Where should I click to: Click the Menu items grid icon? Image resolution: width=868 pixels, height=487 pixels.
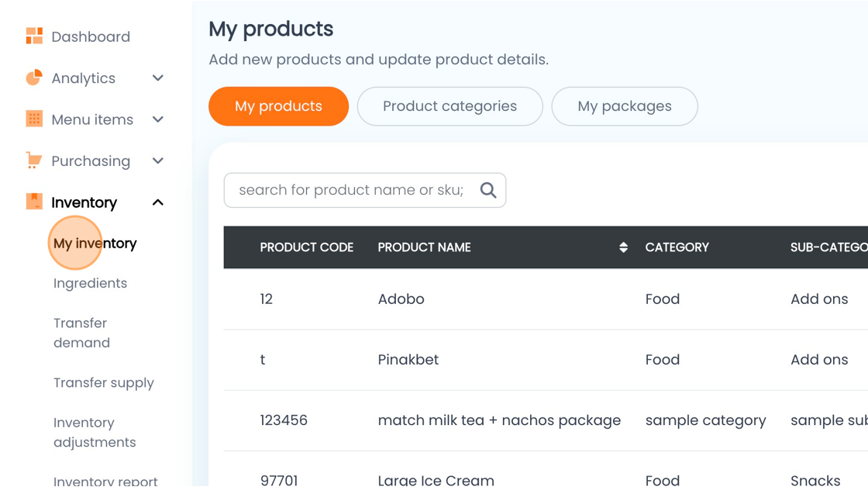(34, 119)
